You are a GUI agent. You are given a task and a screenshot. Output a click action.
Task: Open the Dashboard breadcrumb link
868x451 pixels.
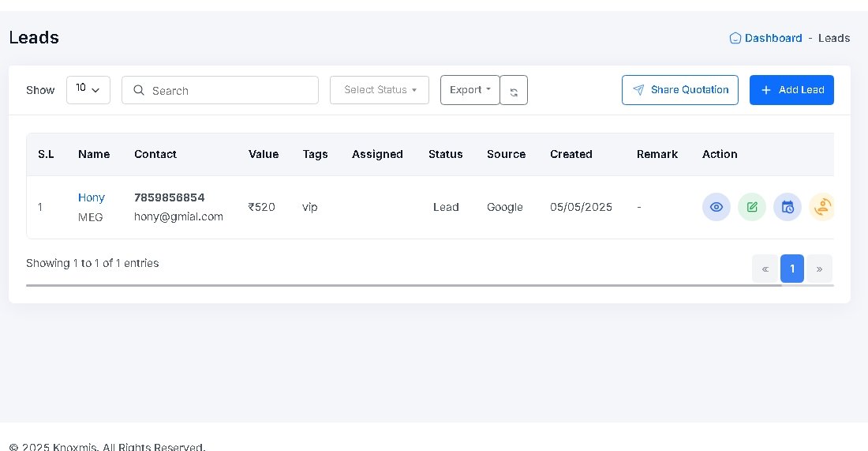point(773,38)
